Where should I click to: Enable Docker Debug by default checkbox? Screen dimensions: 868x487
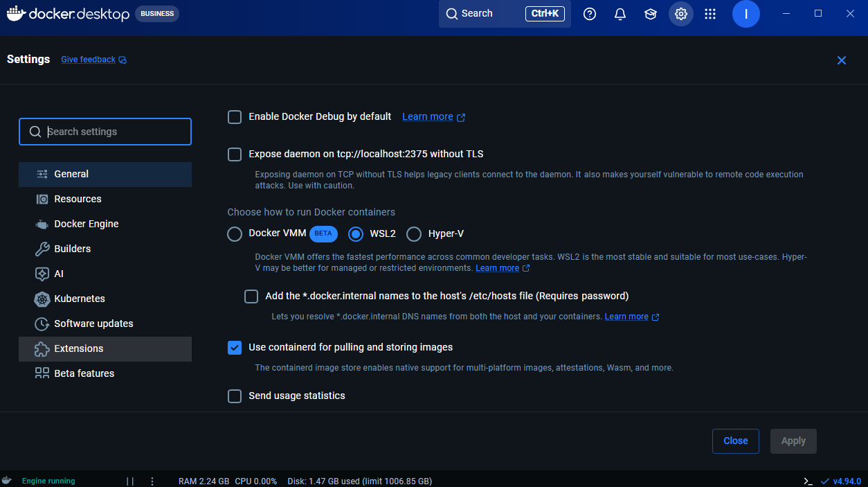click(235, 117)
